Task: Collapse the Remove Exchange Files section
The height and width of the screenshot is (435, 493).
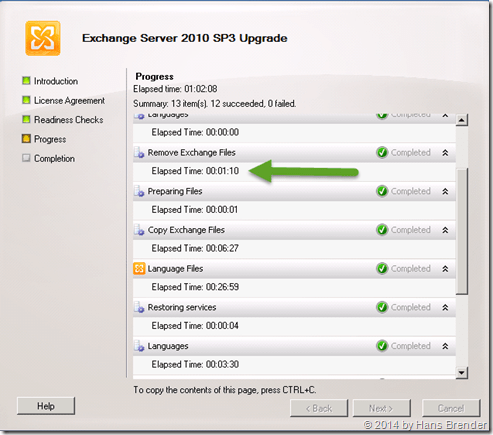Action: click(445, 153)
